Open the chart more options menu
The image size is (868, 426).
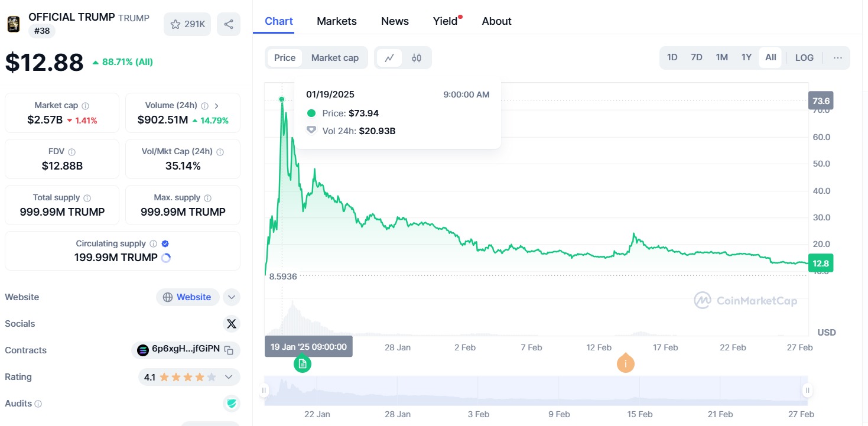pyautogui.click(x=838, y=58)
